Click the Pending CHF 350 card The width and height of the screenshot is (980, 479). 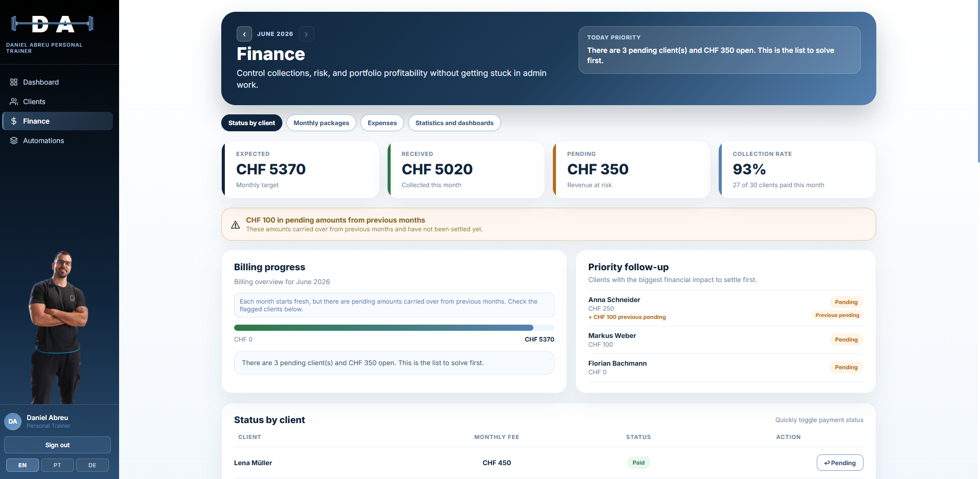[x=631, y=170]
